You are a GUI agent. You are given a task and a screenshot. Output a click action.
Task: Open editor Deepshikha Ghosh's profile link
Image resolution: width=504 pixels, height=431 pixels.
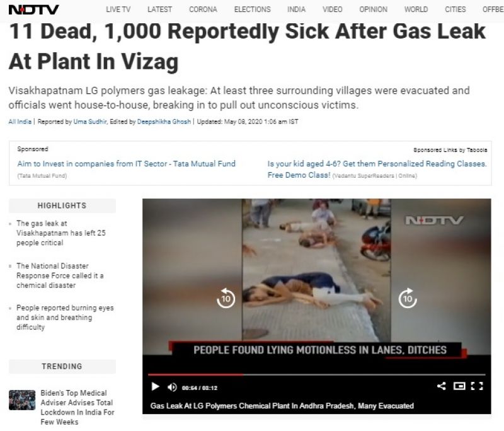click(164, 122)
